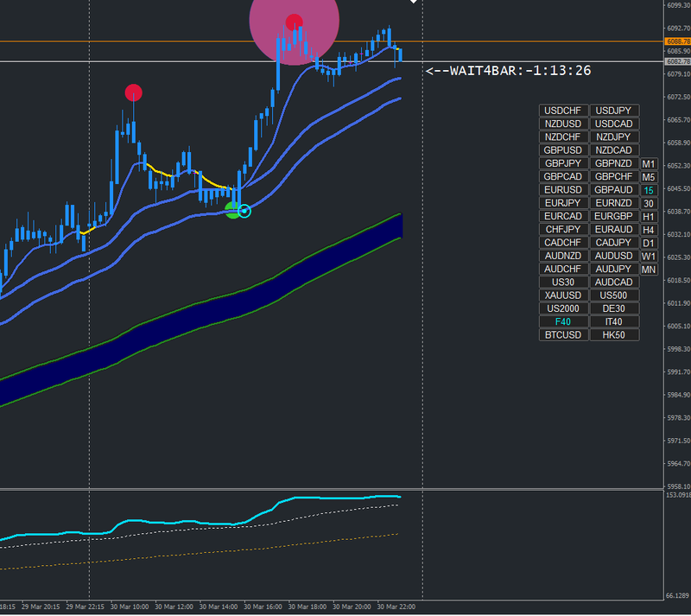This screenshot has width=691, height=616.
Task: Select the M5 timeframe
Action: (649, 177)
